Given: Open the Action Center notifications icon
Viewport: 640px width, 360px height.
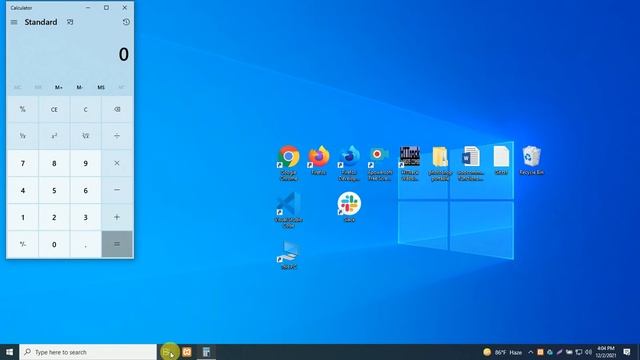Looking at the screenshot, I should click(x=627, y=352).
